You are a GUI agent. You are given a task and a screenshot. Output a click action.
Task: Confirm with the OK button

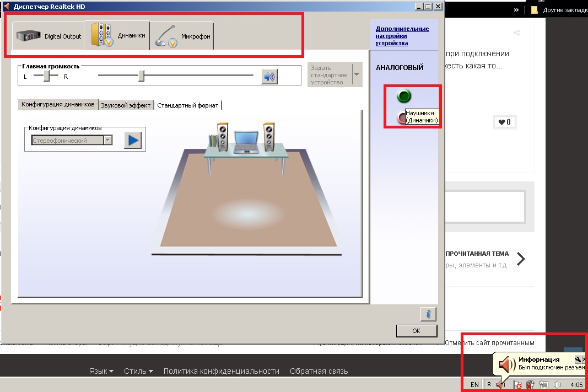[416, 331]
